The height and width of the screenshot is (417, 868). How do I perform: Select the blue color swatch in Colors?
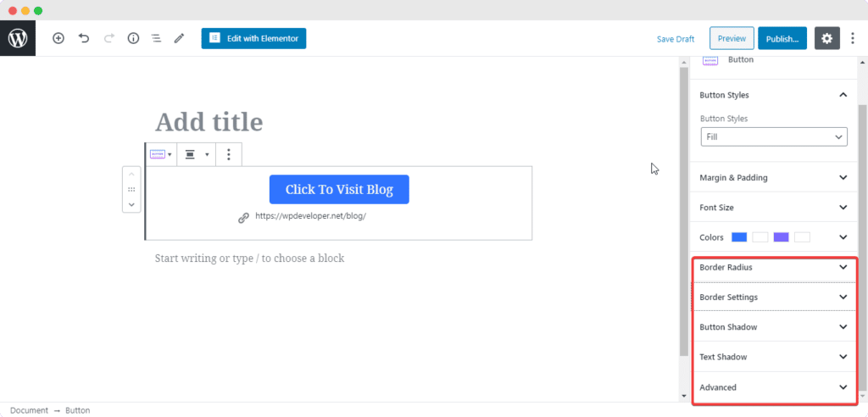tap(738, 237)
